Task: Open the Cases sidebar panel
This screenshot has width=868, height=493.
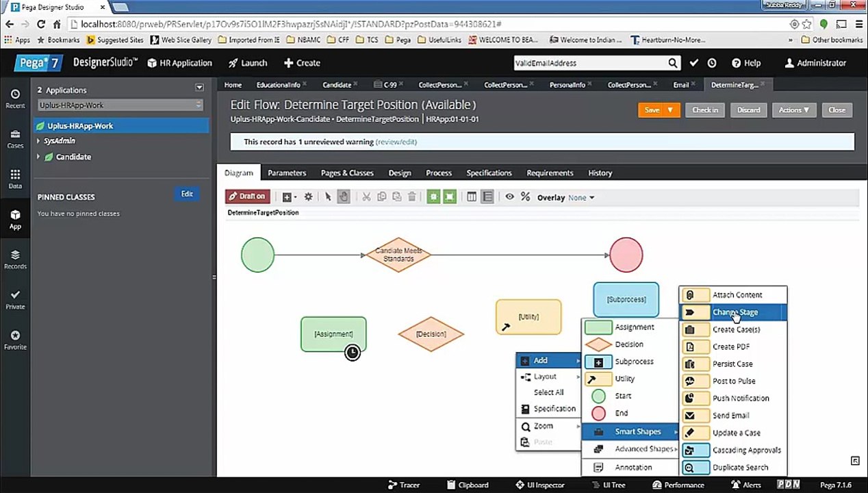Action: 15,139
